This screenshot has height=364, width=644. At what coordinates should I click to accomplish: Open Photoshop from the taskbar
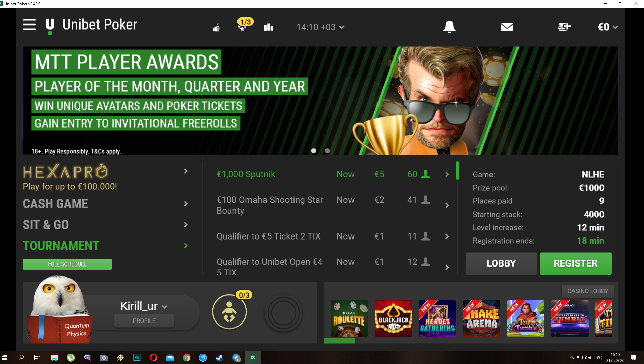pos(137,358)
